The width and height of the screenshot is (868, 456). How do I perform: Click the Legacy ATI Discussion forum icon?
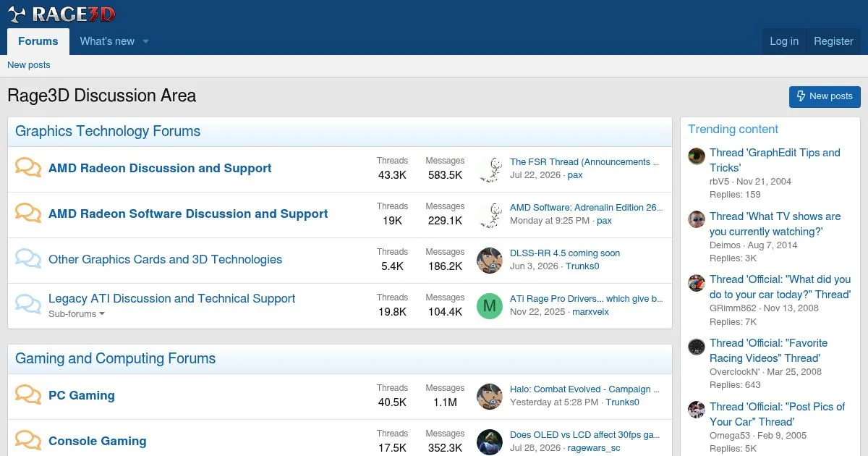pyautogui.click(x=28, y=305)
